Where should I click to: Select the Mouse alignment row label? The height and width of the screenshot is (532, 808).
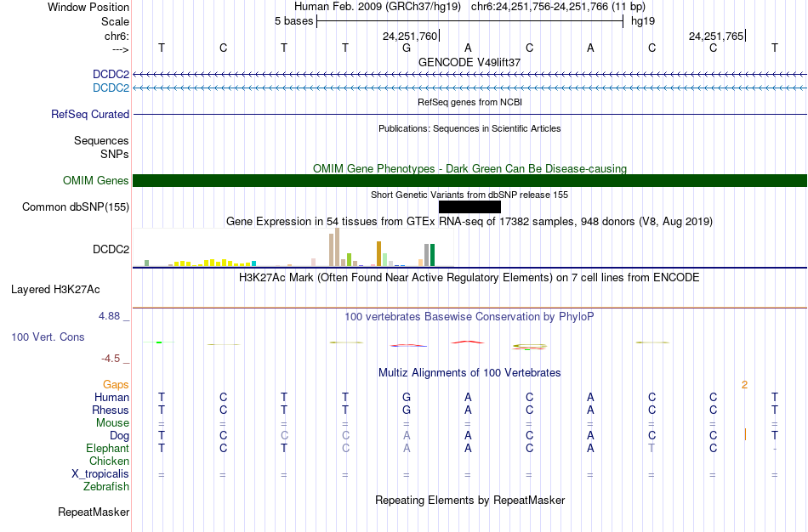coord(112,423)
